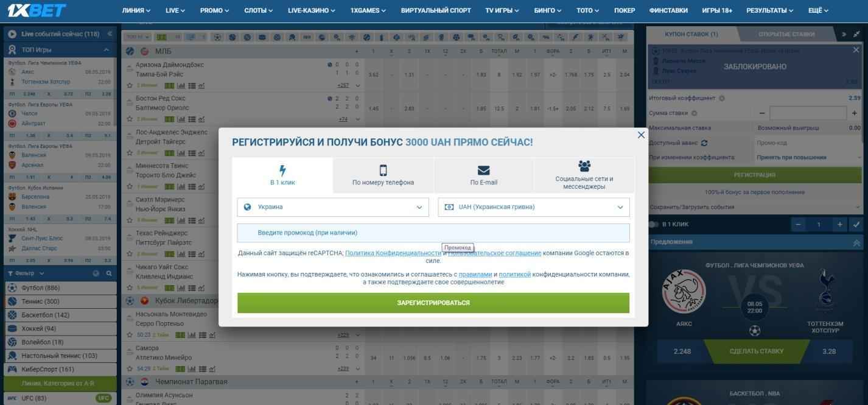868x405 pixels.
Task: Click the plus button beside Сумма ставки
Action: (x=855, y=113)
